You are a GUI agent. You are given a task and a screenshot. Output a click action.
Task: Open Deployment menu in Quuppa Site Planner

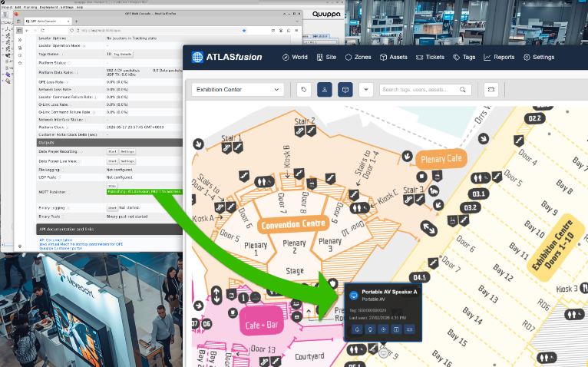pos(49,7)
